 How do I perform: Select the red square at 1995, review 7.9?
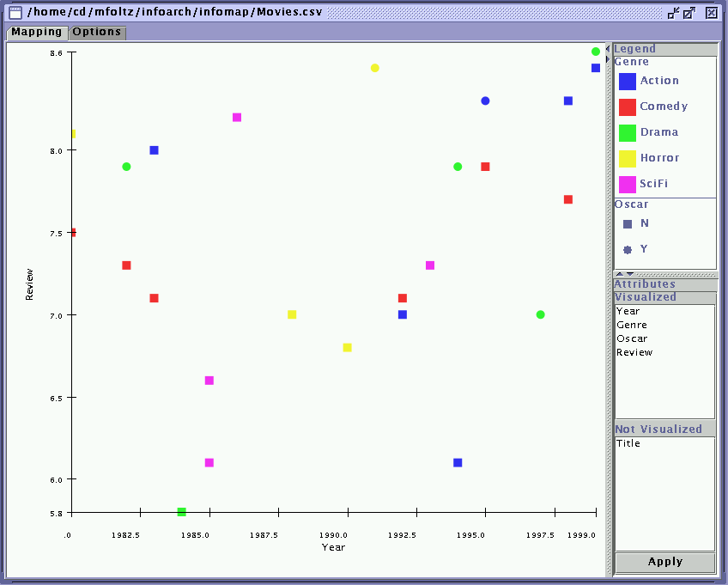(485, 167)
